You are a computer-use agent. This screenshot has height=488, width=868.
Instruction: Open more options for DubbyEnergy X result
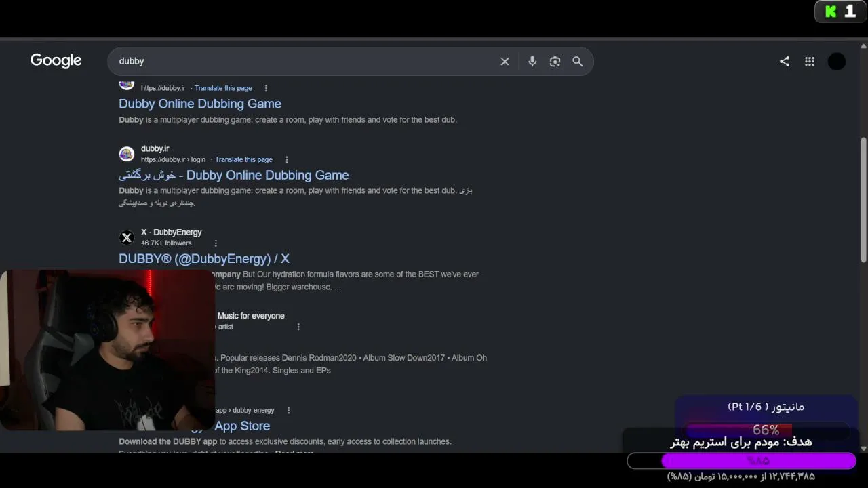coord(216,243)
